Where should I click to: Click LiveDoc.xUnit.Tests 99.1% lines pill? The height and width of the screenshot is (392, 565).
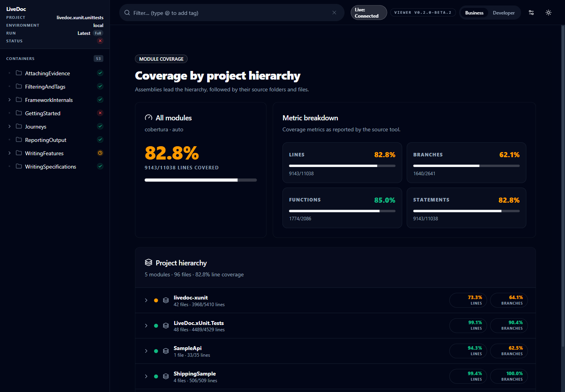[468, 326]
